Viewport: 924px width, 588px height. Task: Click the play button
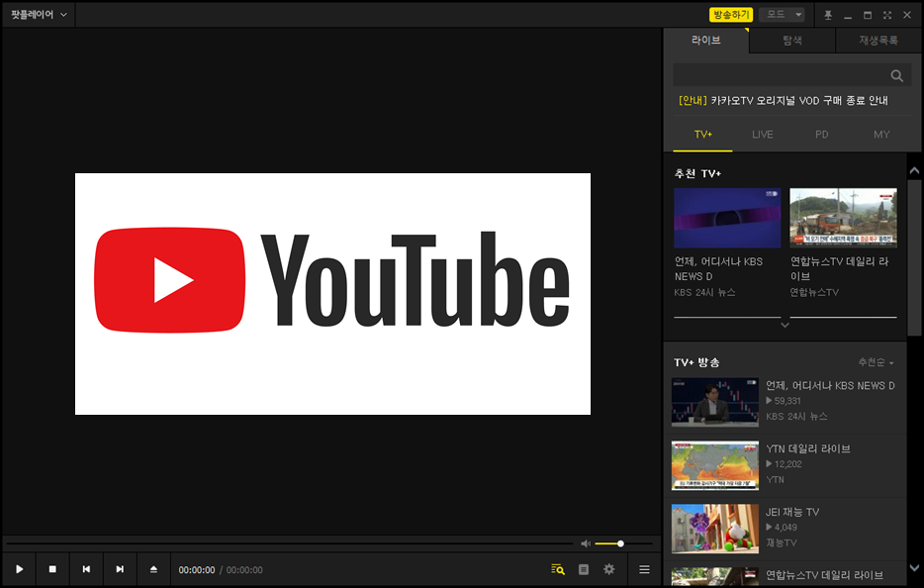(20, 569)
